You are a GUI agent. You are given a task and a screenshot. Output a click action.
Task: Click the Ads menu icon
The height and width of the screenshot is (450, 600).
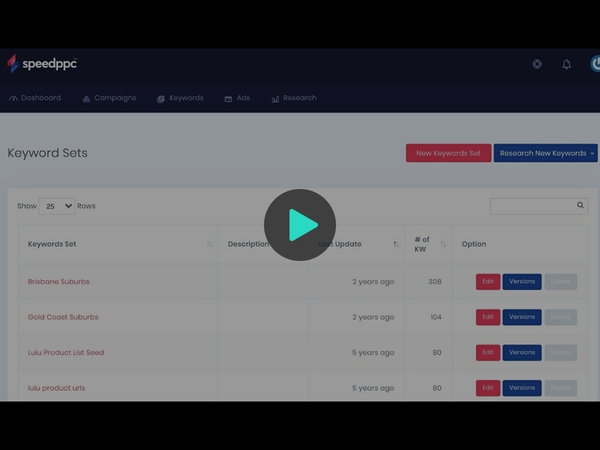228,99
